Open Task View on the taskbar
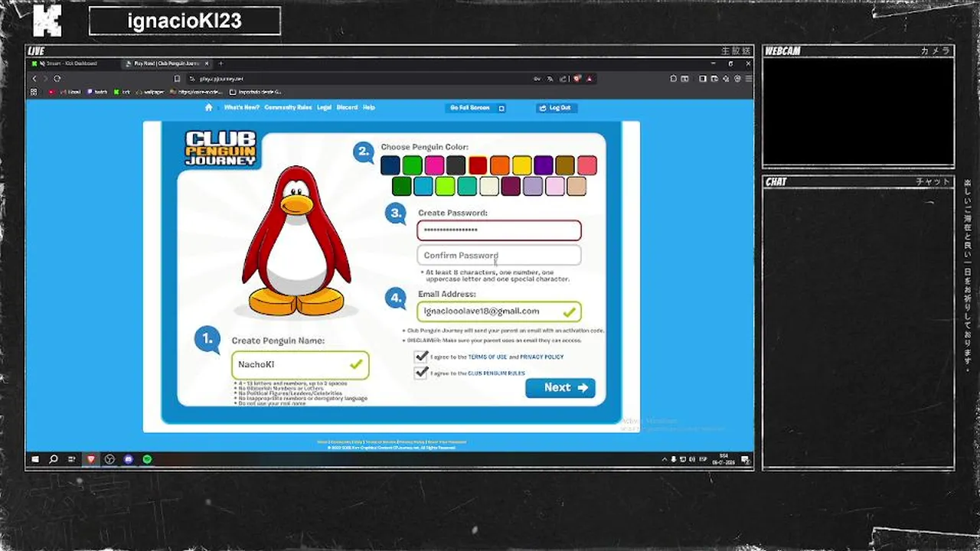 (x=72, y=459)
